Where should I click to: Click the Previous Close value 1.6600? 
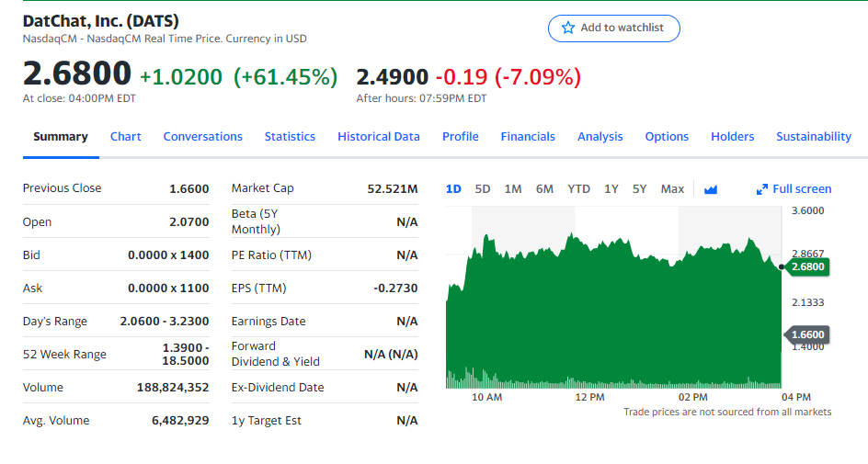(x=189, y=188)
